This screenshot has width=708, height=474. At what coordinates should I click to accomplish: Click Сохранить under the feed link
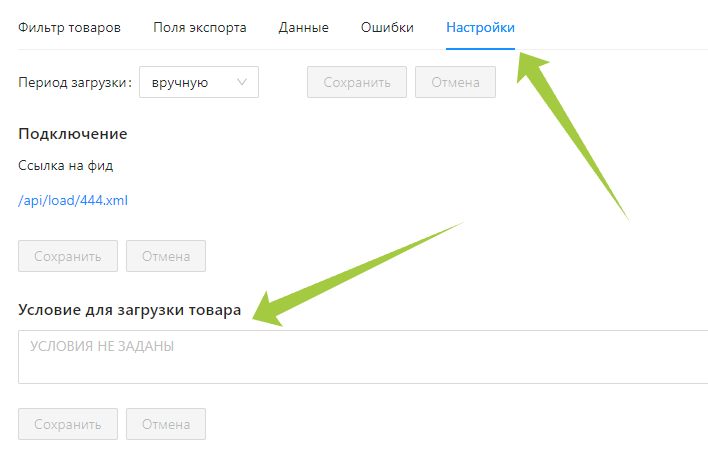coord(68,256)
